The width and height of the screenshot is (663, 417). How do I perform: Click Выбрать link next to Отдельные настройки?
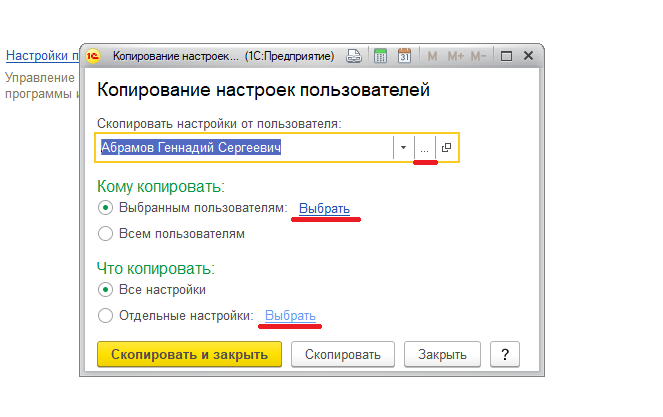pos(290,315)
